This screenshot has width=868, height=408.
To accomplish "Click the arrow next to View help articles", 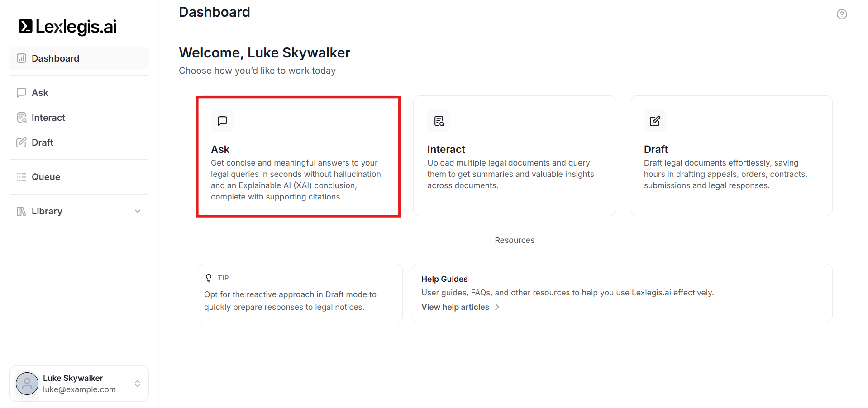I will pyautogui.click(x=497, y=307).
